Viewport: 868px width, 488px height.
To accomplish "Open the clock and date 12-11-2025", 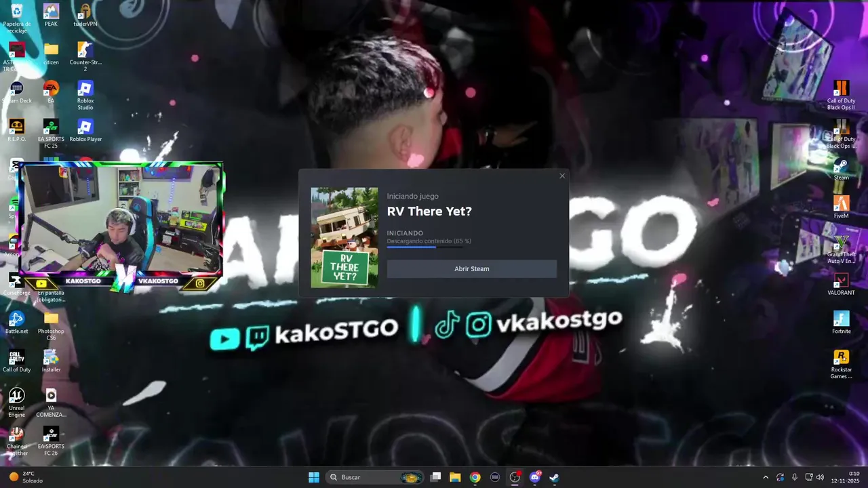I will click(845, 477).
